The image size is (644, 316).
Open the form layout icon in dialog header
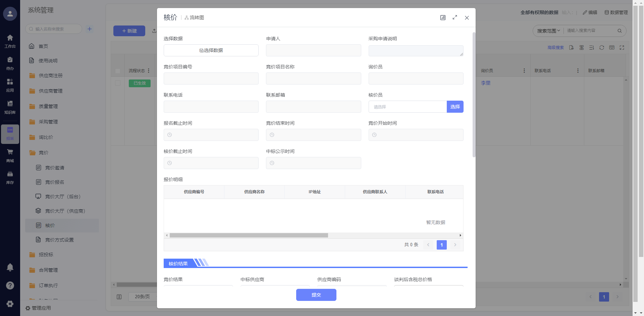pyautogui.click(x=443, y=18)
